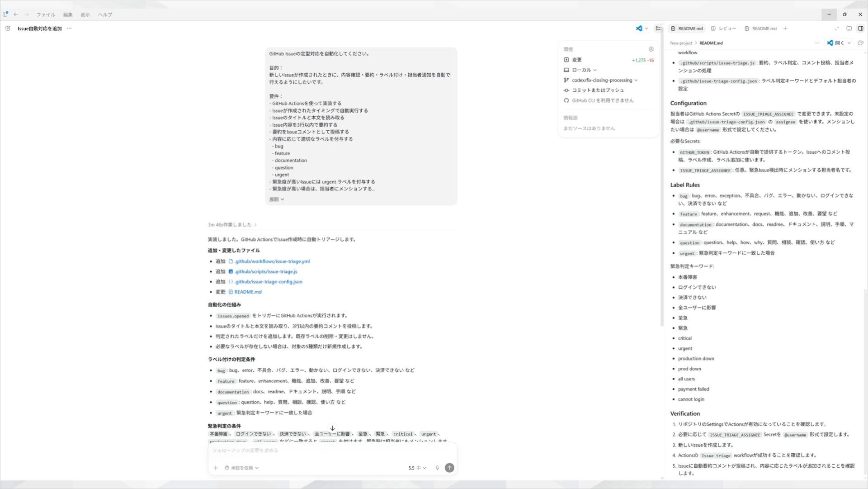Start a new thread with the compose icon
Viewport: 868px width, 489px height.
[x=8, y=28]
